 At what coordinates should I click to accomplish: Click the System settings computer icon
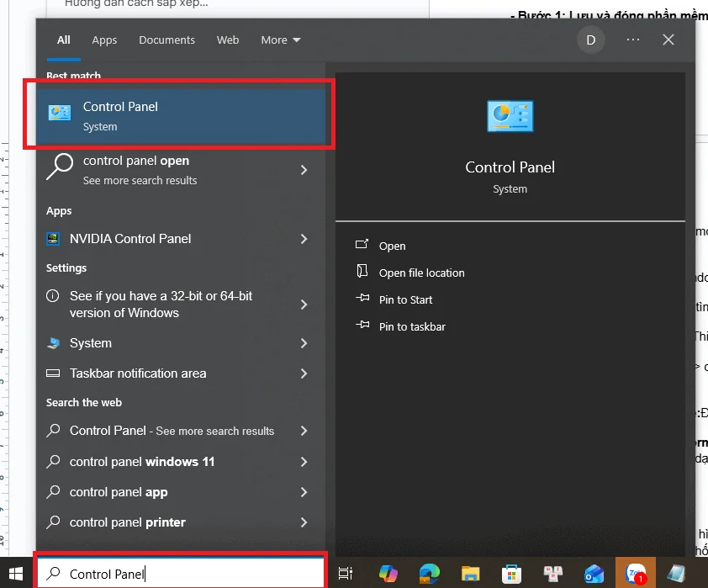pos(53,343)
